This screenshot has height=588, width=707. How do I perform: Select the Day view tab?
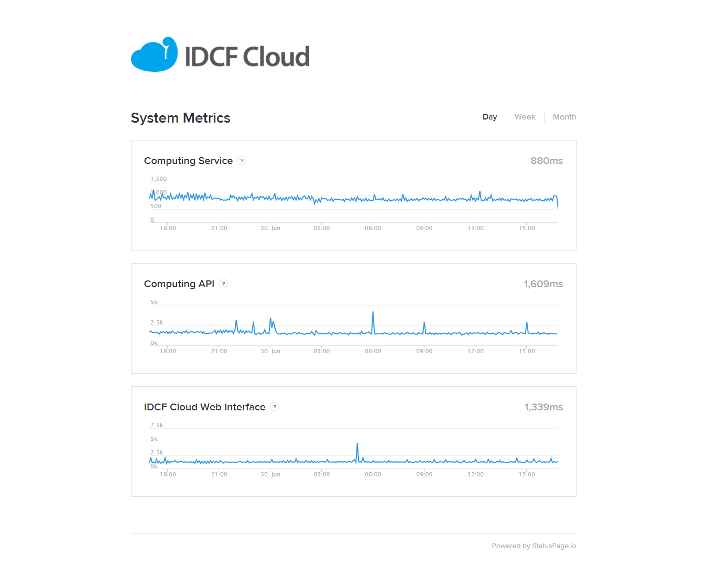pyautogui.click(x=490, y=117)
